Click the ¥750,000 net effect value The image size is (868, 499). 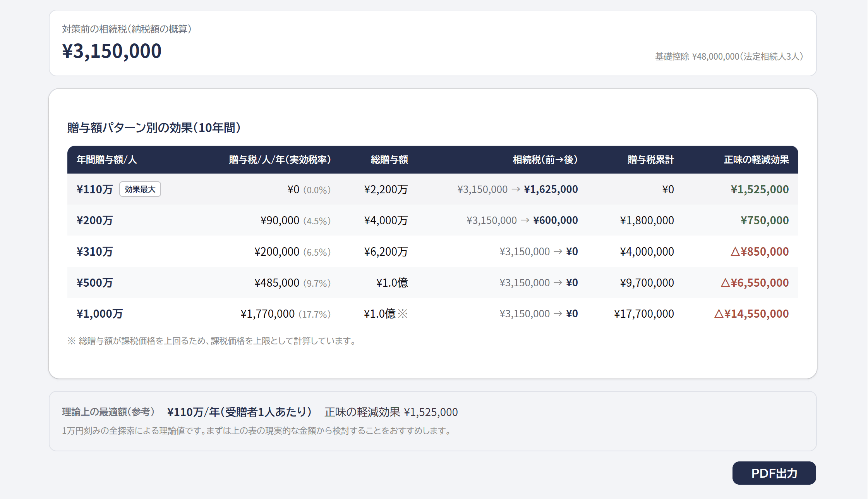(x=765, y=220)
